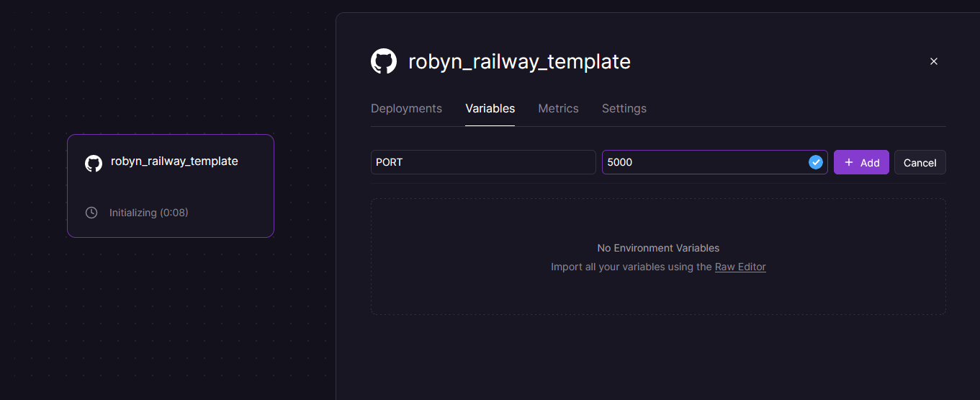
Task: Click into the 5000 value field
Action: click(702, 162)
